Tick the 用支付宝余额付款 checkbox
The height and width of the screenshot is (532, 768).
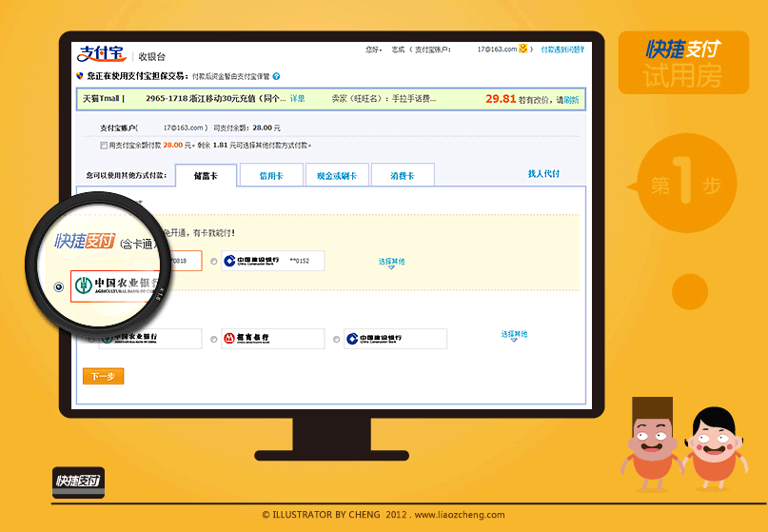(104, 146)
